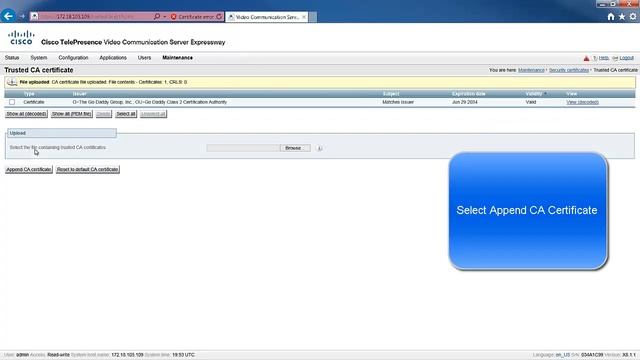Click the search magnifier in address bar
The image size is (640, 360).
157,16
